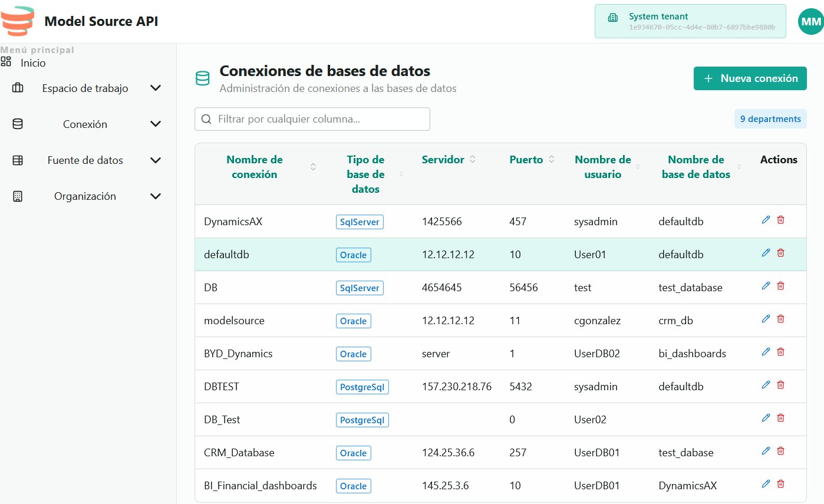Sort by Tipo de base de datos
824x504 pixels.
[401, 174]
